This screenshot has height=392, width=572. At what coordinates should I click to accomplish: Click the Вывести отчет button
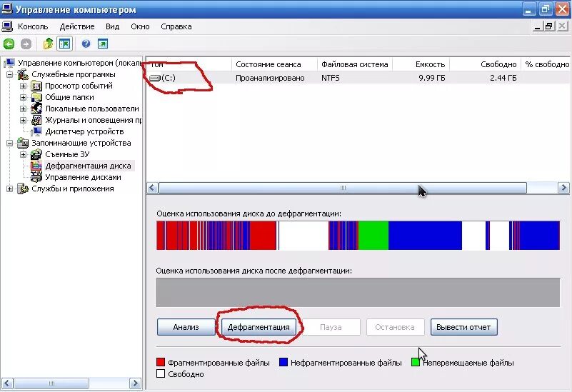[x=463, y=327]
